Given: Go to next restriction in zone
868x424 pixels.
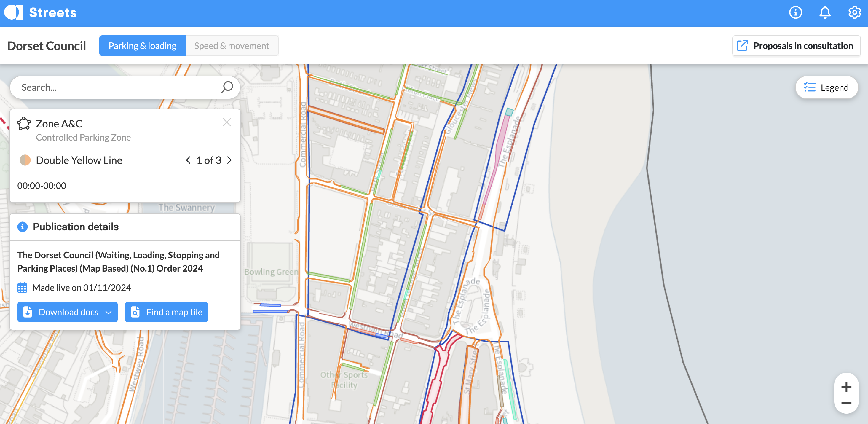Looking at the screenshot, I should [x=229, y=160].
